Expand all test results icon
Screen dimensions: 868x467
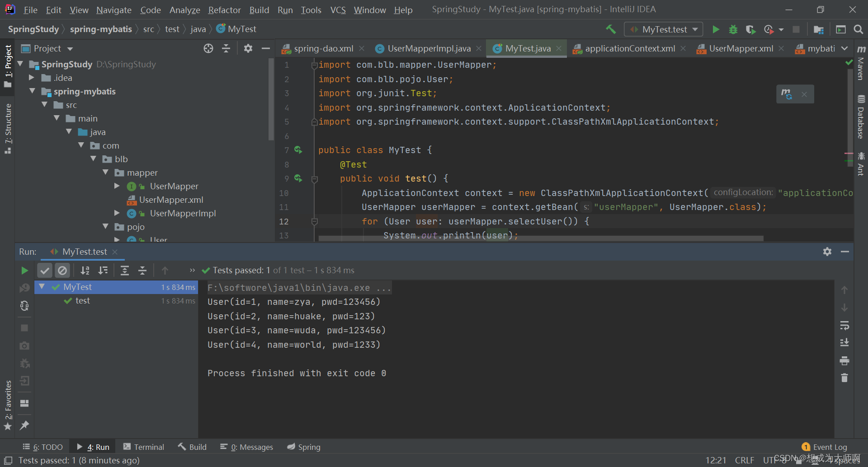[x=125, y=271]
